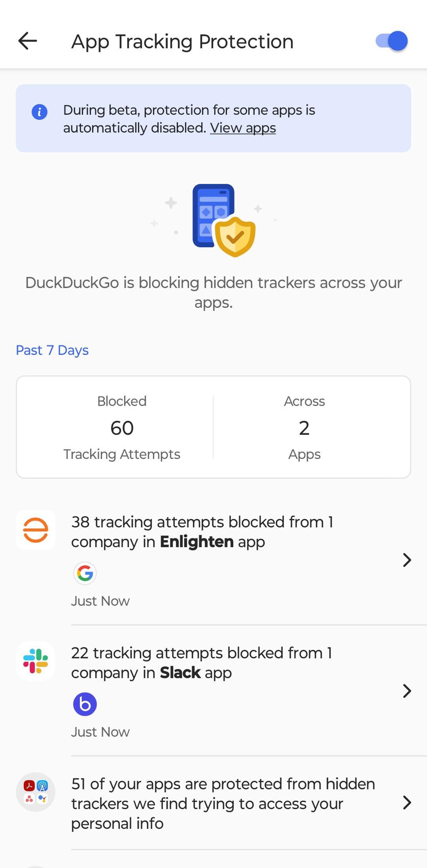Tap the Google tracker company icon
Screen dimensions: 427x868
pyautogui.click(x=85, y=573)
